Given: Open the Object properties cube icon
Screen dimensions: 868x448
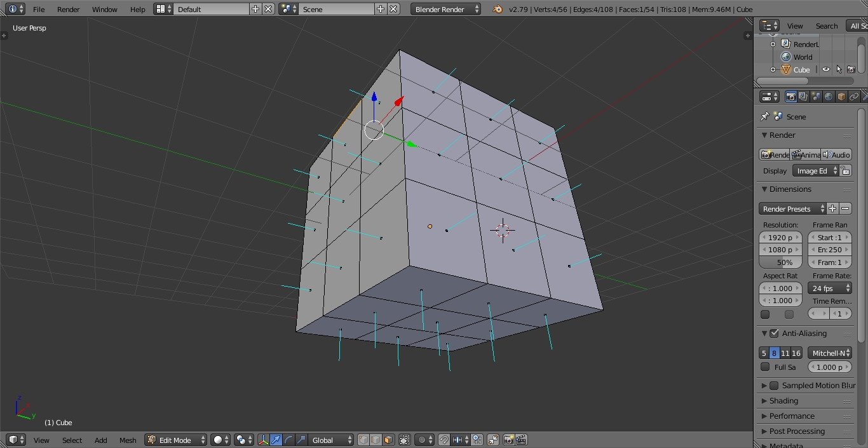Looking at the screenshot, I should [x=841, y=97].
